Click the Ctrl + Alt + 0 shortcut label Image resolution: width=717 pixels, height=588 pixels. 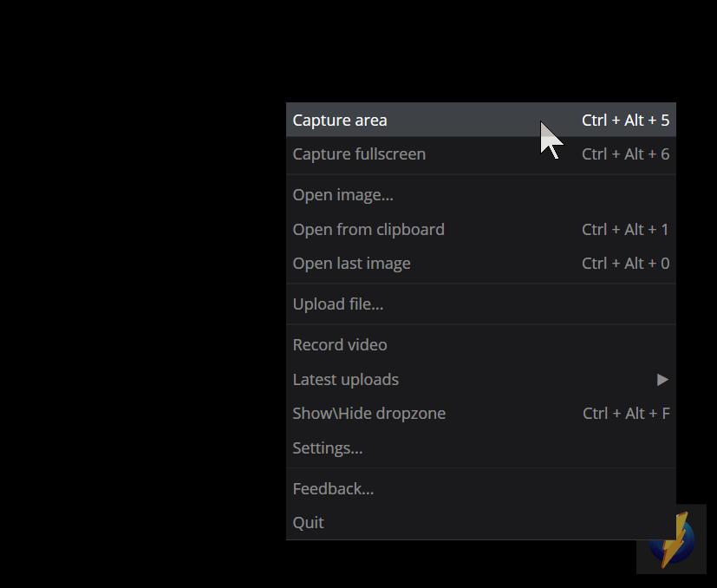625,264
